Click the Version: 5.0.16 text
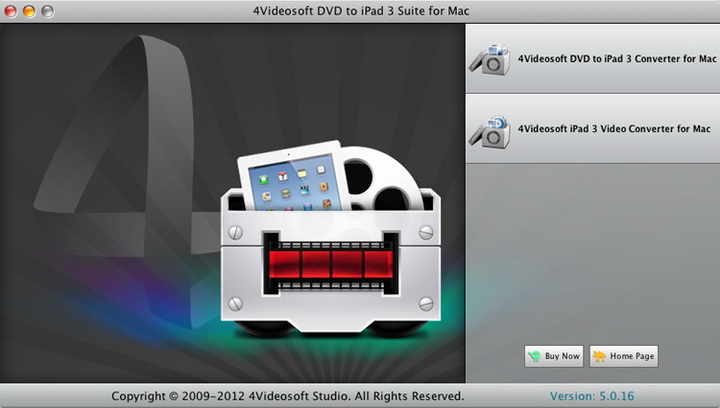This screenshot has height=408, width=720. (x=592, y=396)
